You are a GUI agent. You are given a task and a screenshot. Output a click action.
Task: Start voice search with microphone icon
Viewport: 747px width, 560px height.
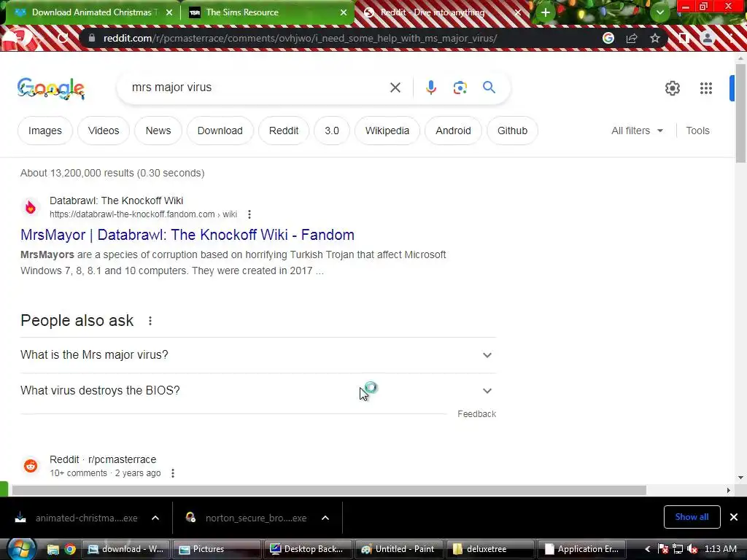pyautogui.click(x=430, y=87)
